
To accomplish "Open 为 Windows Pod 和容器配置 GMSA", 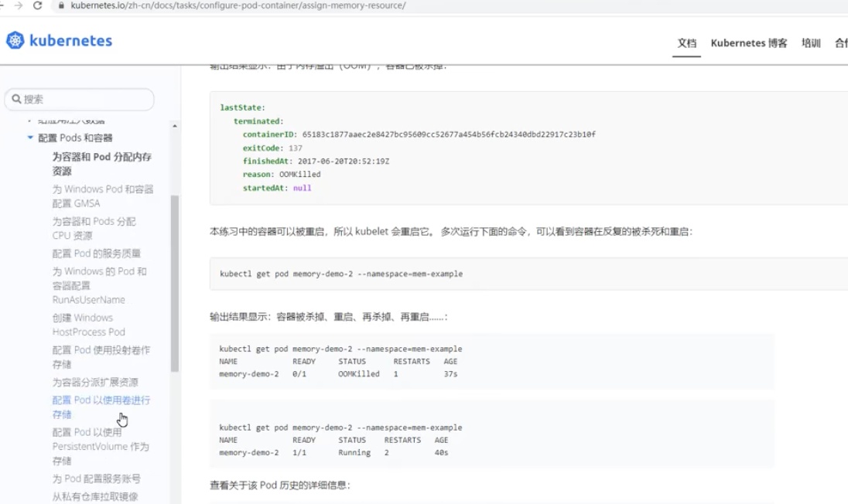I will [103, 196].
